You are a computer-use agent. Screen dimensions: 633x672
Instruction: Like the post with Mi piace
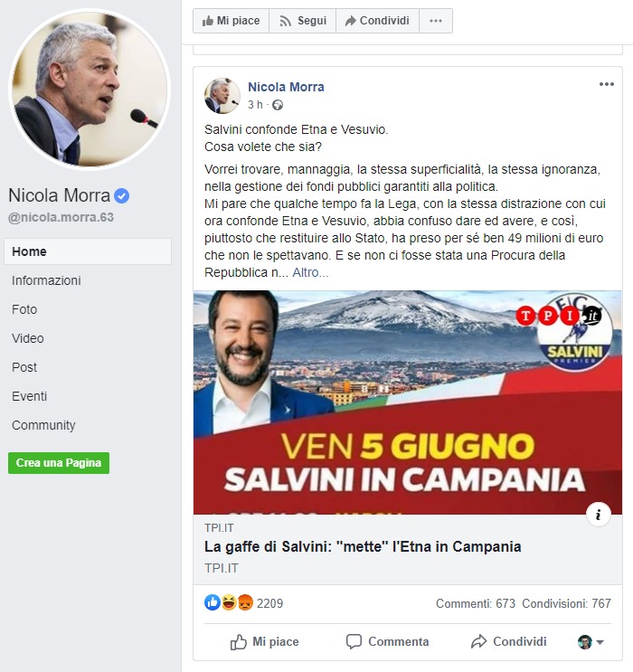coord(264,641)
